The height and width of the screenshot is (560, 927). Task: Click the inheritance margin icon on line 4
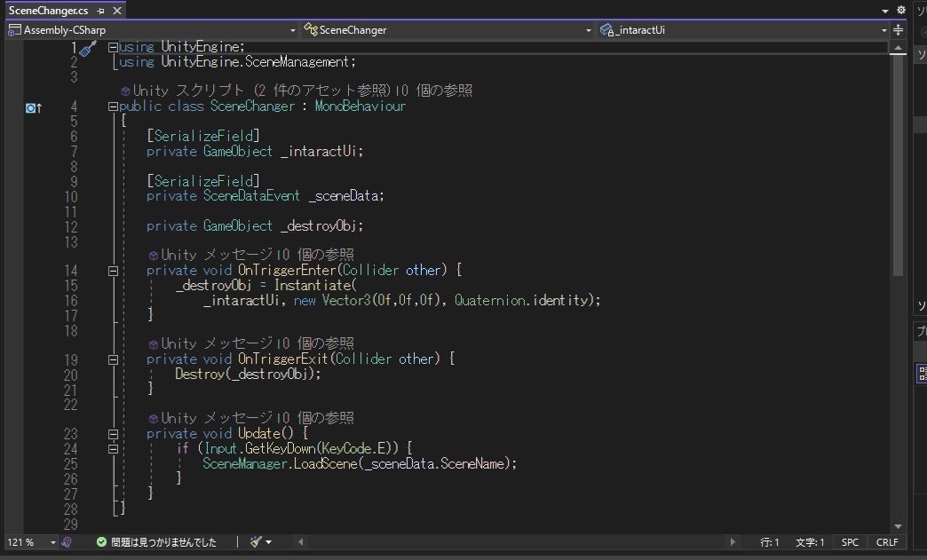coord(34,107)
